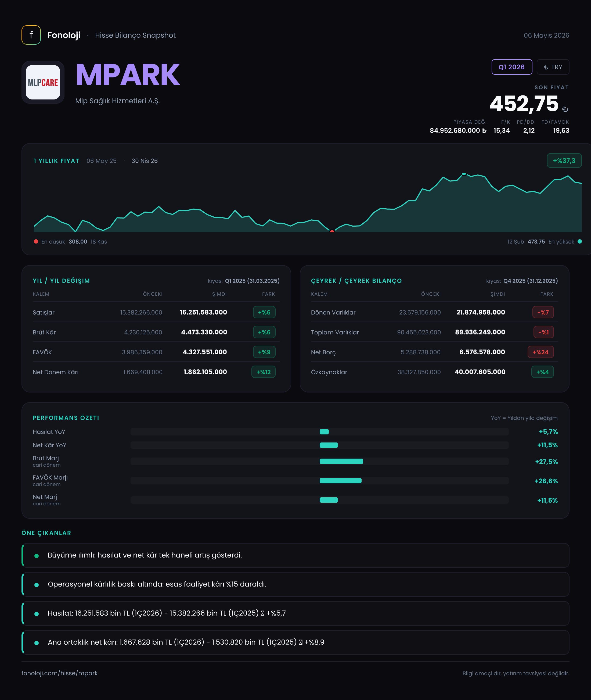Select the Q1 2026 period badge

(x=511, y=67)
